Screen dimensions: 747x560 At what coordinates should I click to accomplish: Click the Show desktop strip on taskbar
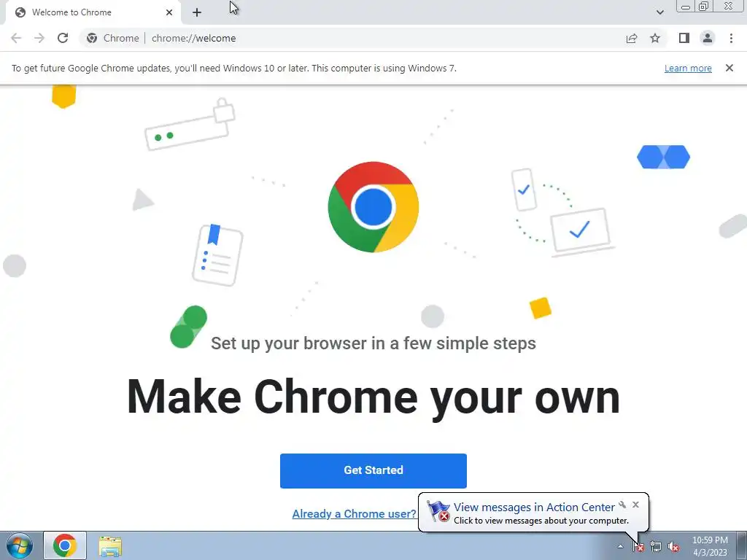(742, 545)
